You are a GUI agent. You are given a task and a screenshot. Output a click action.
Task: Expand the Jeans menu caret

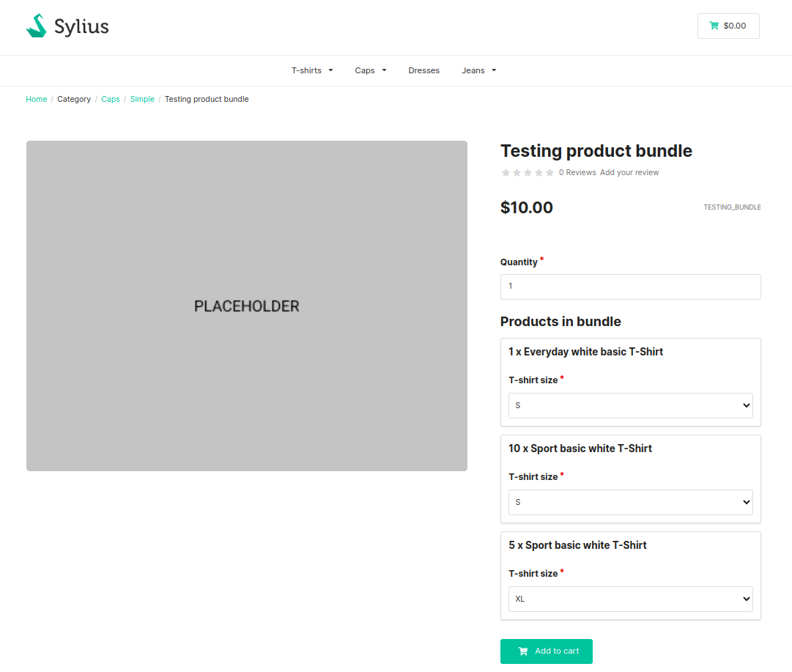point(494,70)
